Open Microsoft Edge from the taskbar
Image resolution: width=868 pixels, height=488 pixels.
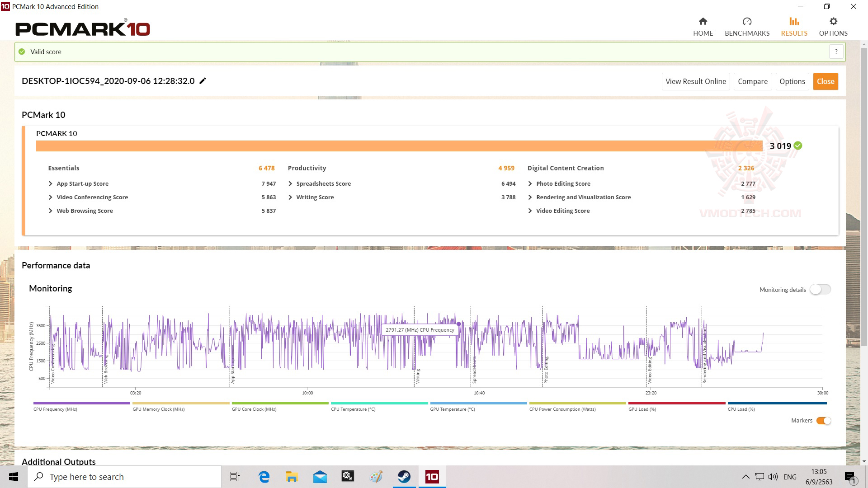click(264, 477)
